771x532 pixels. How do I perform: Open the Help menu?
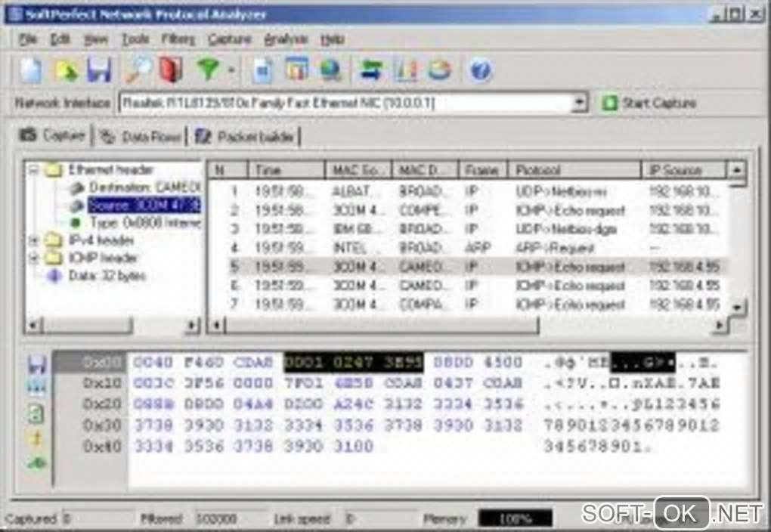click(333, 39)
